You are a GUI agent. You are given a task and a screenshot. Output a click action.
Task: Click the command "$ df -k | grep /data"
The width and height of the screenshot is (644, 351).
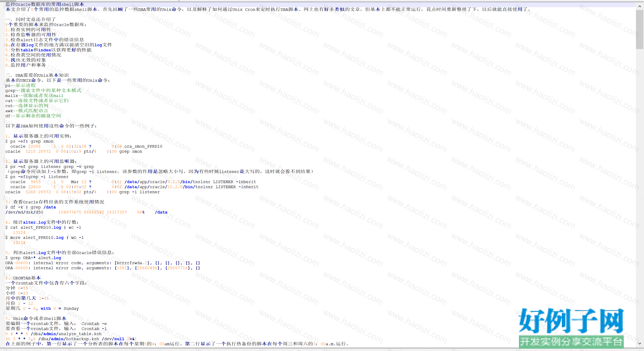click(x=30, y=207)
